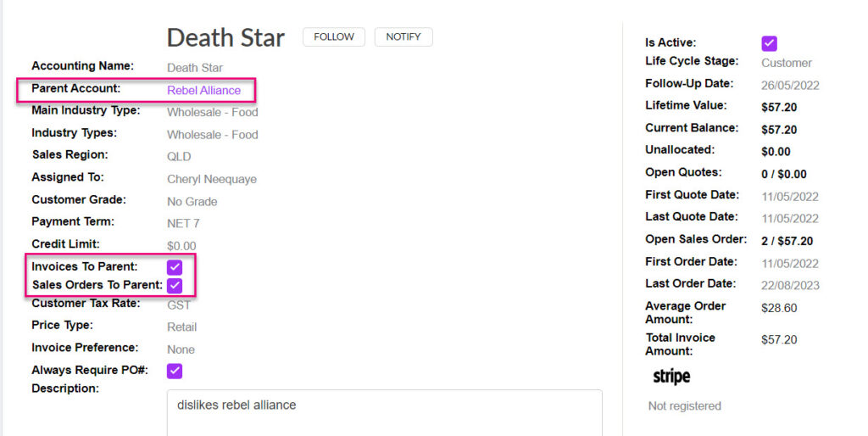Click the First Order Date value 11/05/2022

(790, 264)
